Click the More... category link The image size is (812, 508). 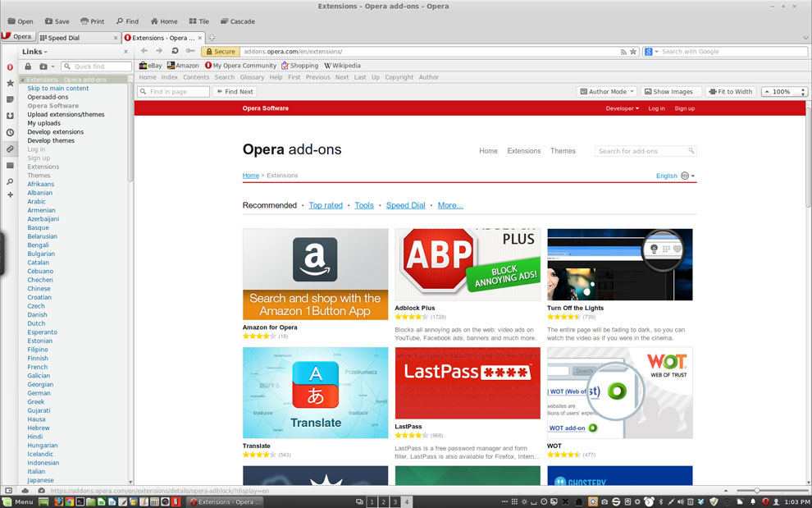coord(450,205)
